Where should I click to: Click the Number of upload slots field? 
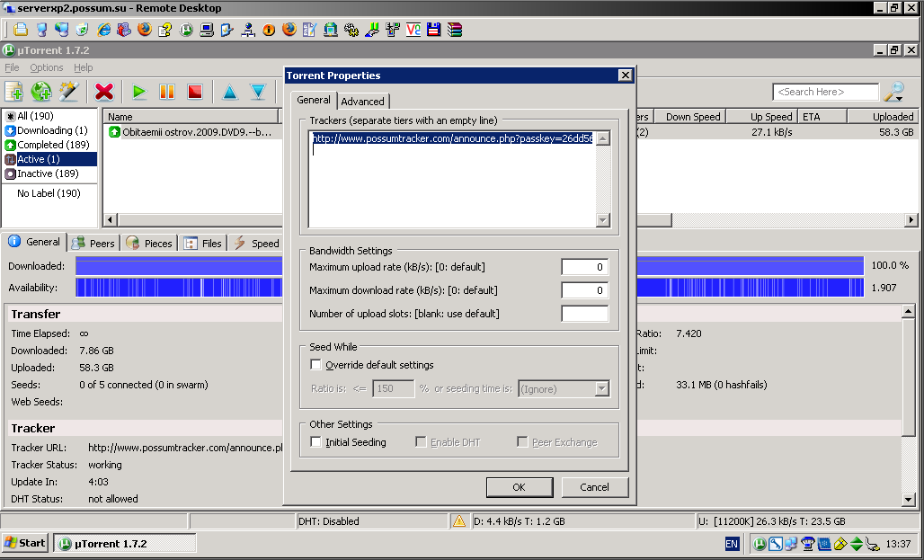tap(584, 314)
